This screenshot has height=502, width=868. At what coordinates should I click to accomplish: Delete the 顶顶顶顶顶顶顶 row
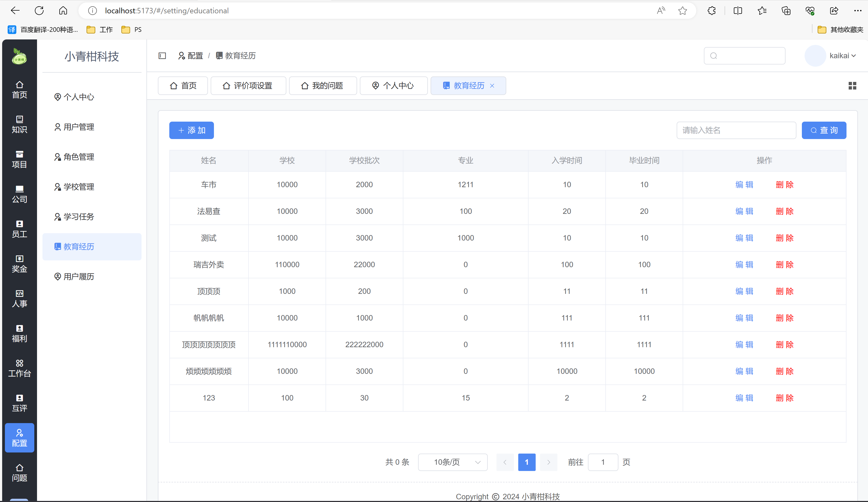tap(785, 345)
